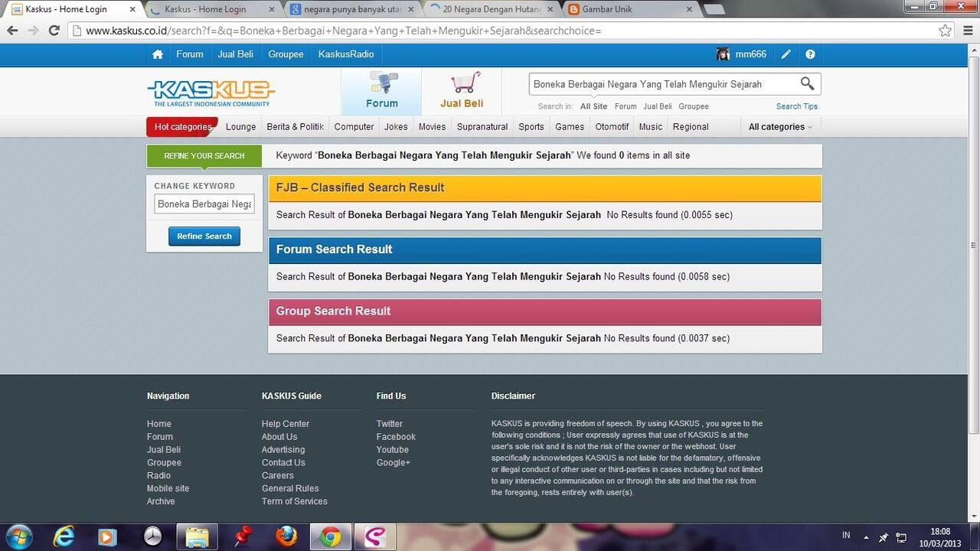Expand the All categories dropdown
This screenshot has height=551, width=980.
point(780,127)
